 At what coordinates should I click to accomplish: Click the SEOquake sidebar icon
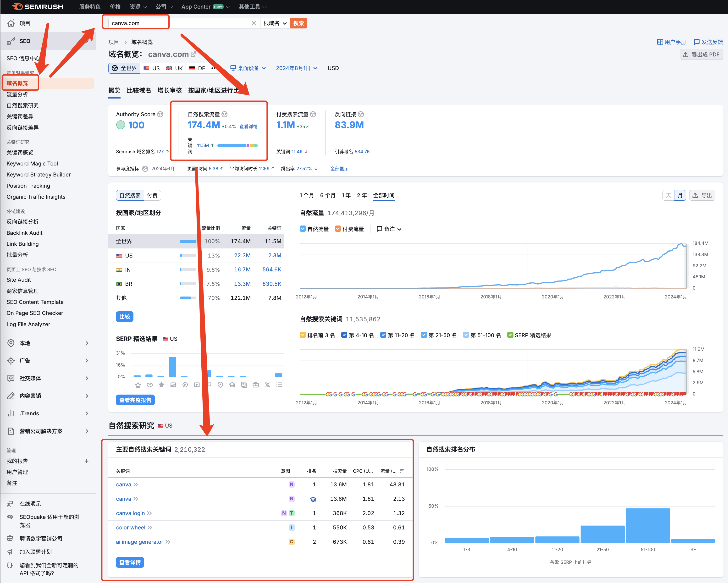point(10,517)
